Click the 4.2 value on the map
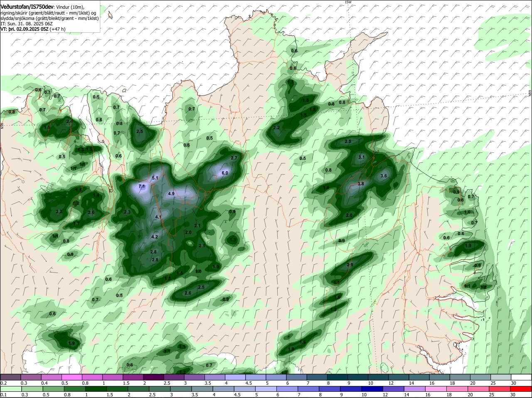This screenshot has height=398, width=532. click(x=155, y=237)
